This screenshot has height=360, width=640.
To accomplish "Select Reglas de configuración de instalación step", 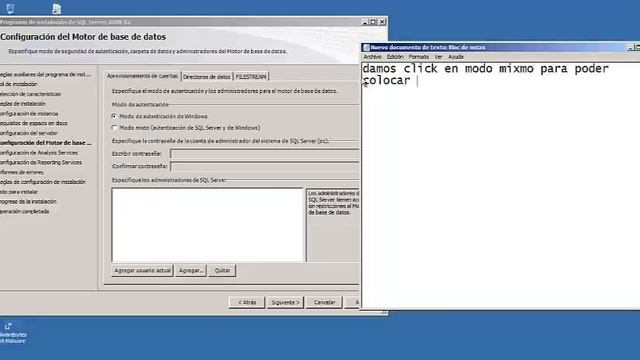I will tap(42, 182).
